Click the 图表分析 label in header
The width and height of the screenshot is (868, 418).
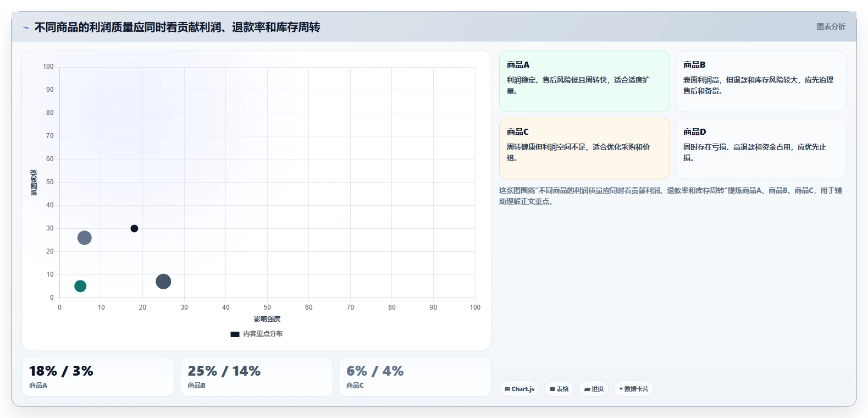pyautogui.click(x=831, y=26)
